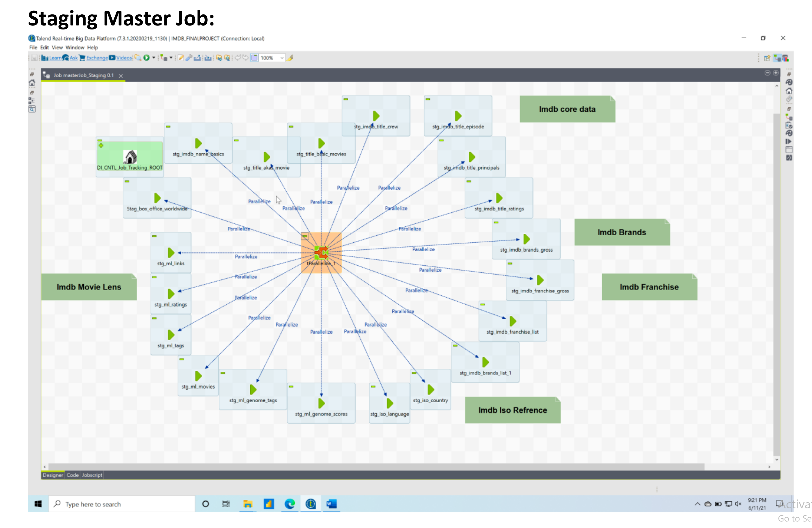Select the stg_ml_links run job icon
Image resolution: width=812 pixels, height=528 pixels.
171,253
